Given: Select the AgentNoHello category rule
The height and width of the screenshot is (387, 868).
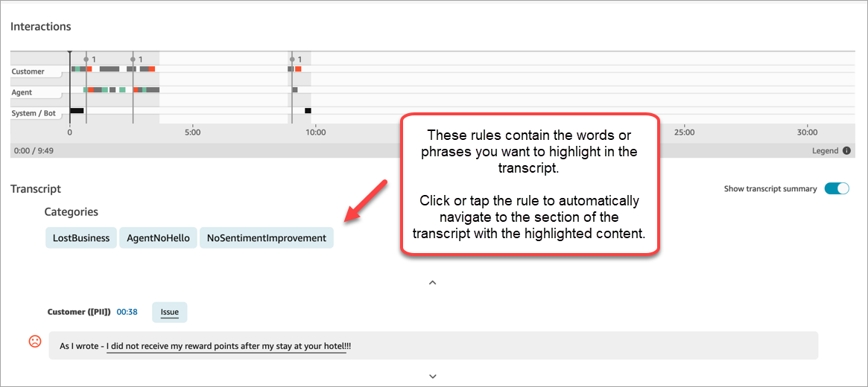Looking at the screenshot, I should coord(158,238).
